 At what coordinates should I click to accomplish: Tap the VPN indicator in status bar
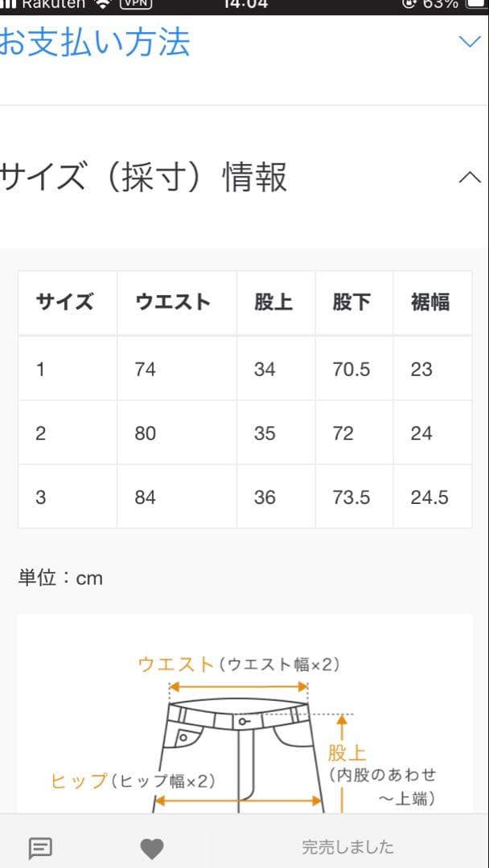[136, 6]
